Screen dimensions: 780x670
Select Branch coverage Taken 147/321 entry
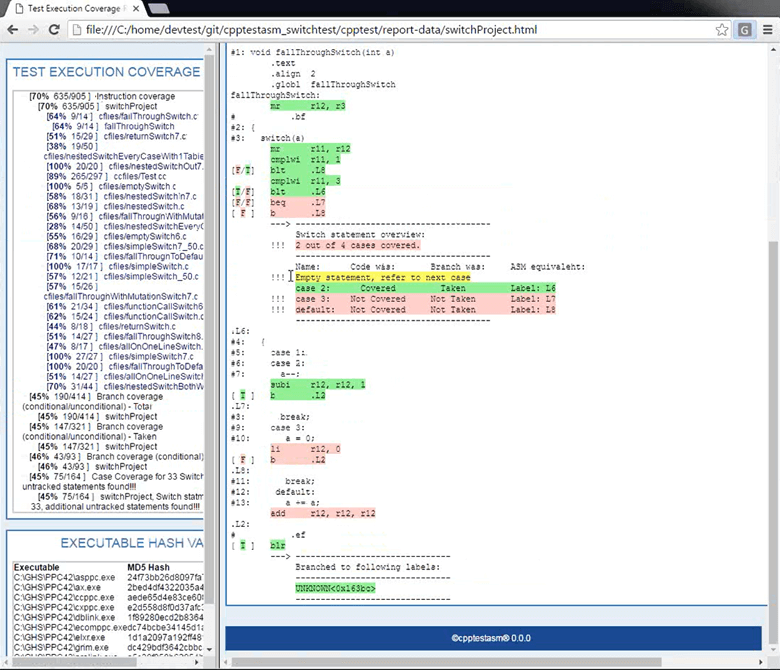93,431
